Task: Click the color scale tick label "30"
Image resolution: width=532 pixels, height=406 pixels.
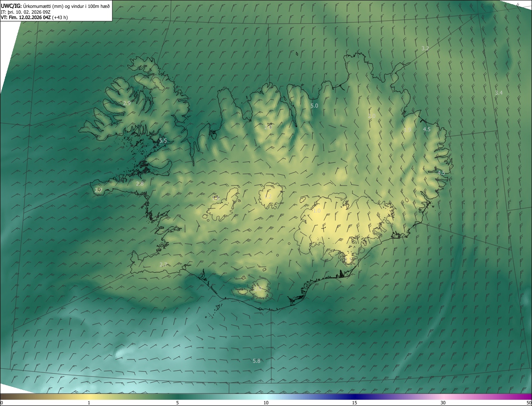Action: pyautogui.click(x=443, y=403)
